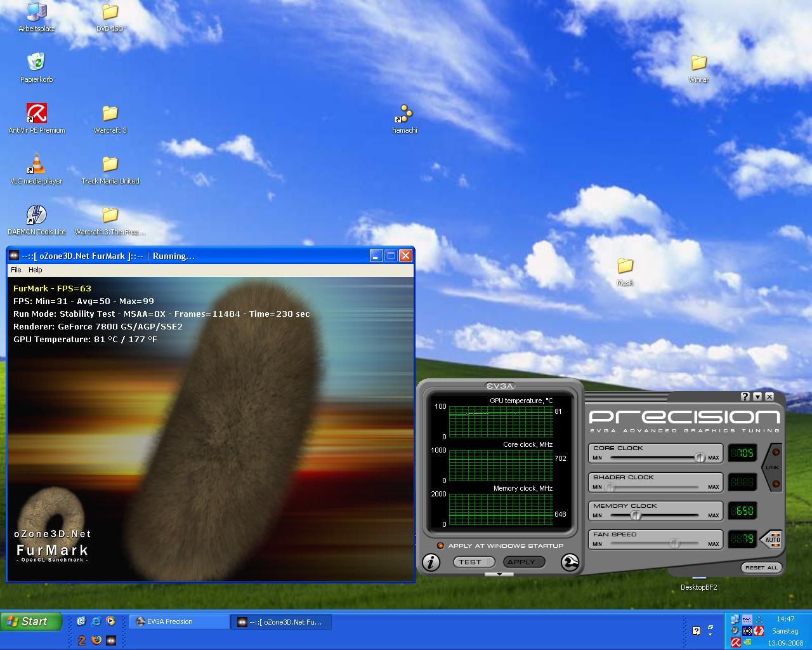Click the Memory Clock slider handle
This screenshot has height=650, width=812.
click(x=636, y=515)
